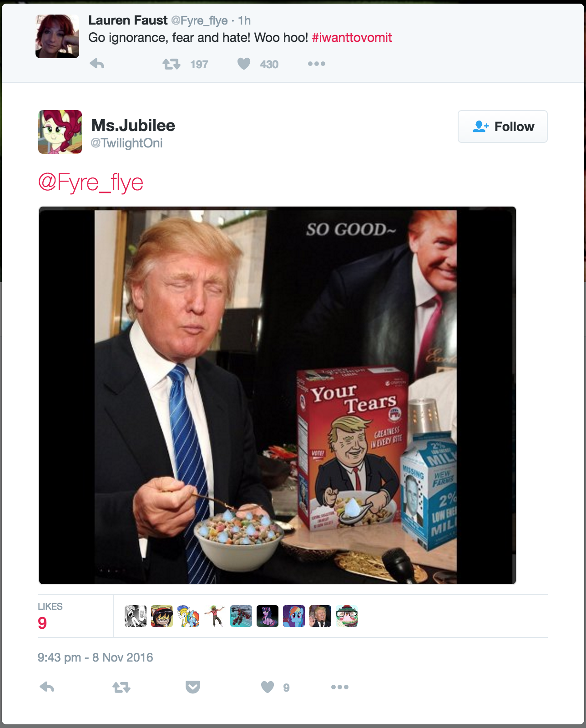Like Lauren Faust's tweet with 430 likes

click(244, 64)
